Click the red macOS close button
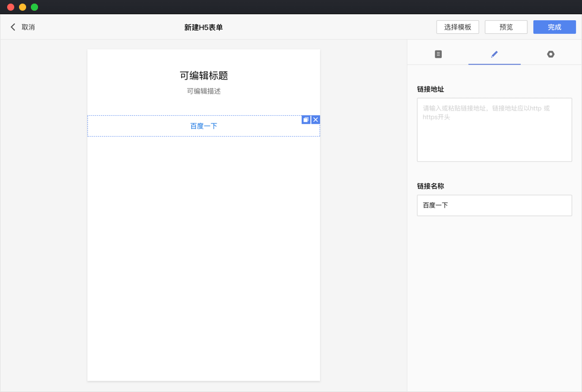Image resolution: width=582 pixels, height=392 pixels. point(11,7)
